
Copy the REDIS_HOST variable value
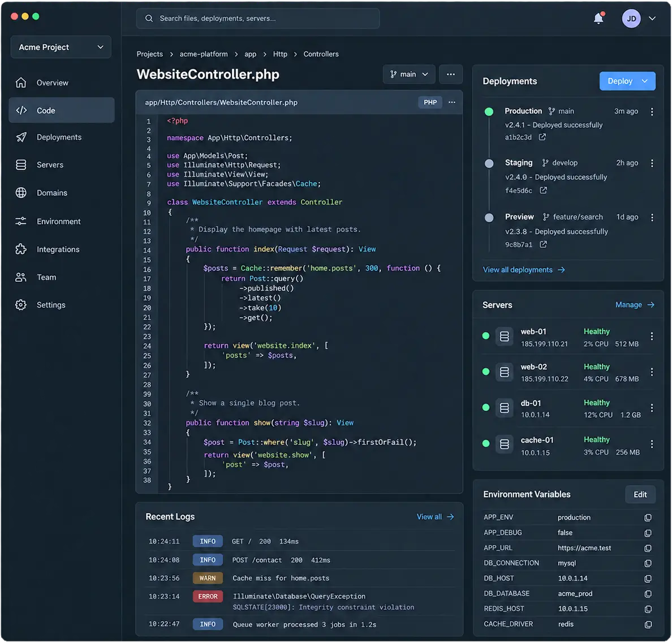(x=648, y=609)
